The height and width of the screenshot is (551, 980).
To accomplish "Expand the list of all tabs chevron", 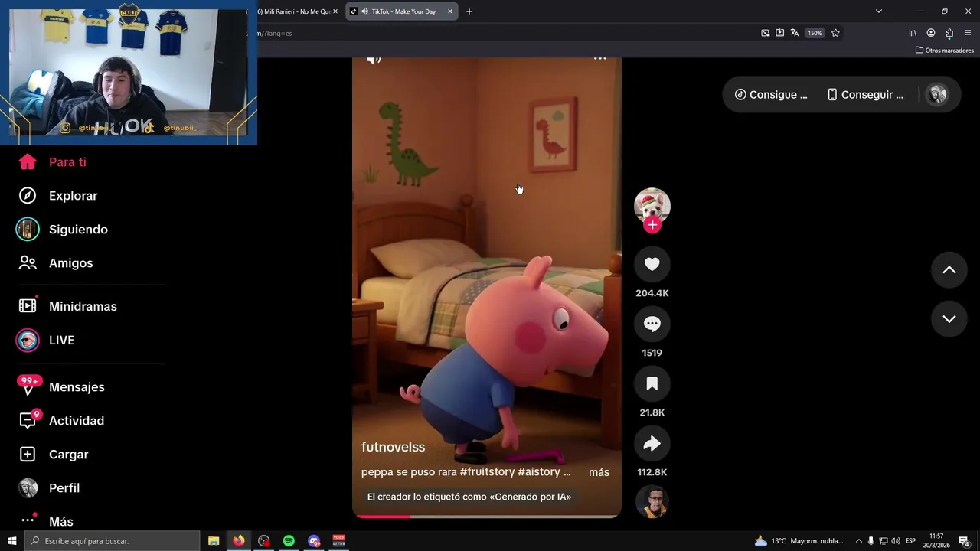I will pyautogui.click(x=879, y=11).
